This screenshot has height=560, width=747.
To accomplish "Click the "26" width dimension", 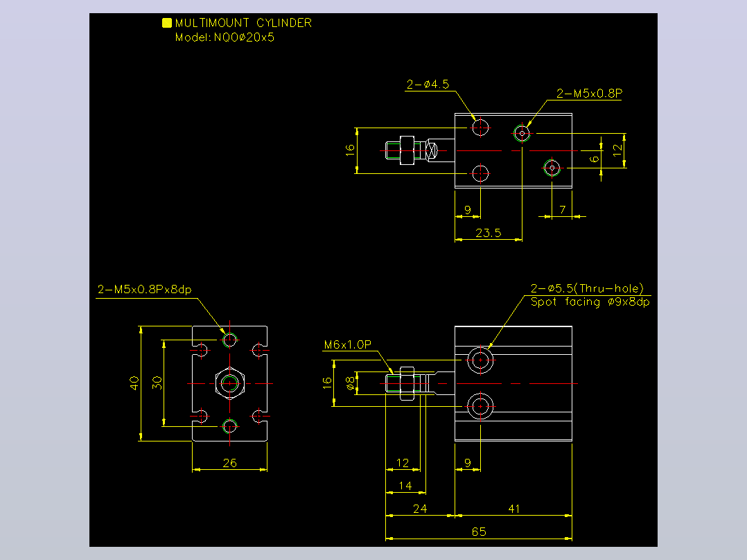I will 229,463.
